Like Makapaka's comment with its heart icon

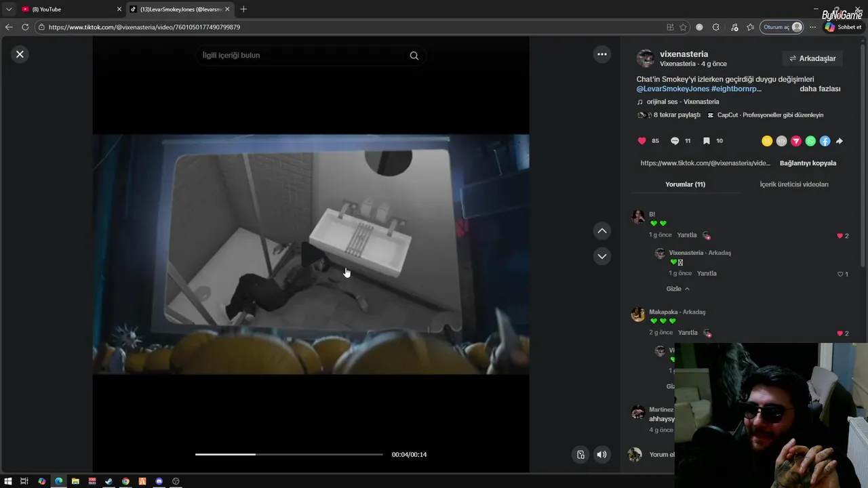click(840, 333)
